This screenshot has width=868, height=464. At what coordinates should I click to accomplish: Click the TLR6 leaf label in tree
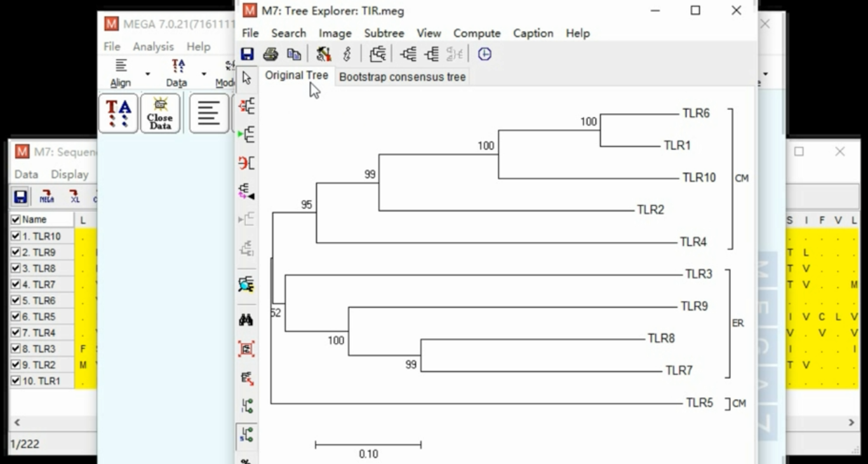(x=696, y=114)
